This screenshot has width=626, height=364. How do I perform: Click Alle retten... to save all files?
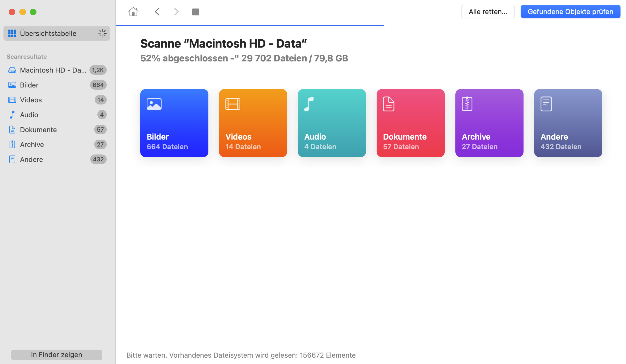pos(487,12)
